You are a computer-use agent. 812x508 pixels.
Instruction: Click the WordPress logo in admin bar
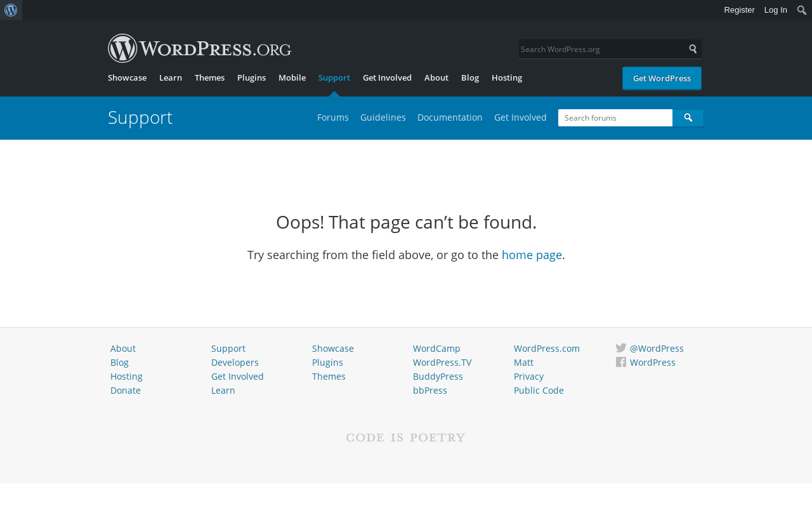point(11,10)
